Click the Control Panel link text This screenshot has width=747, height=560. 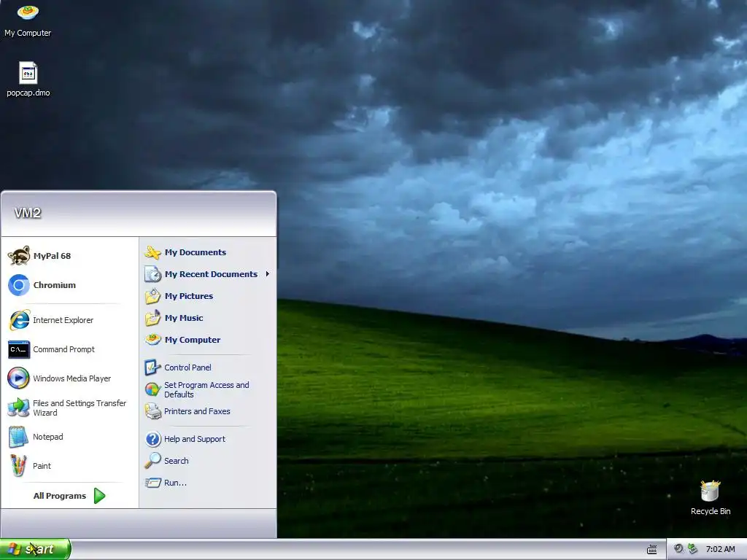[x=187, y=367]
